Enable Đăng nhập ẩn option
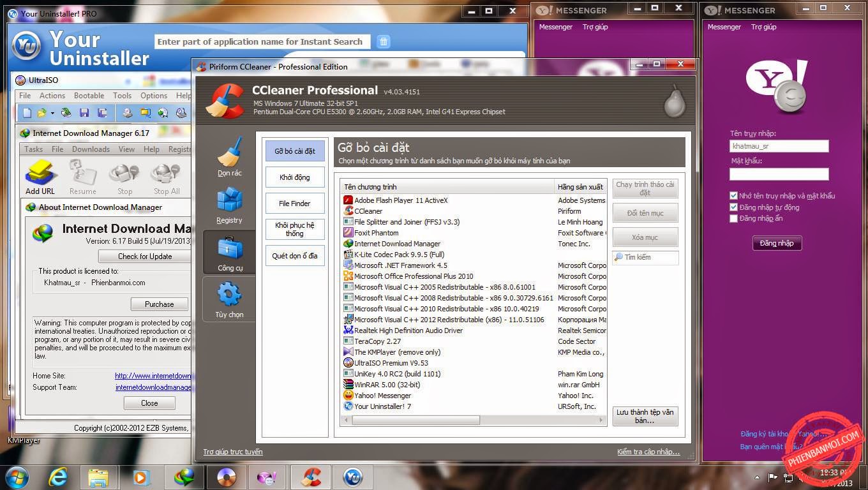Viewport: 868px width, 490px height. [x=733, y=218]
